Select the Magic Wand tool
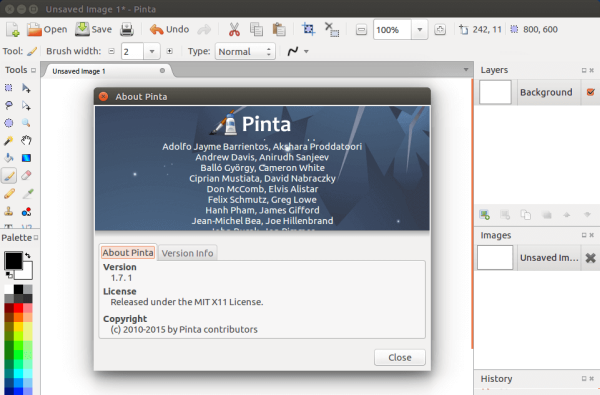Viewport: 600px width, 395px height. point(8,140)
